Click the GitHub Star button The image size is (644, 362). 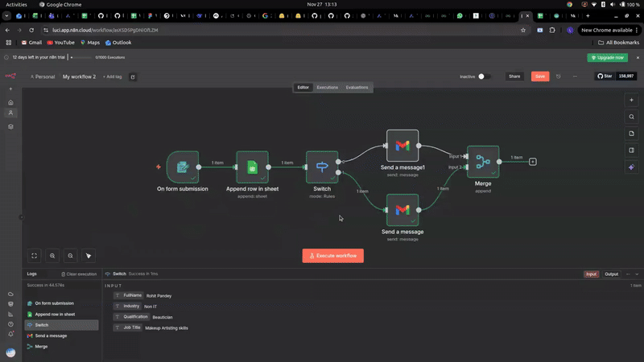coord(605,76)
